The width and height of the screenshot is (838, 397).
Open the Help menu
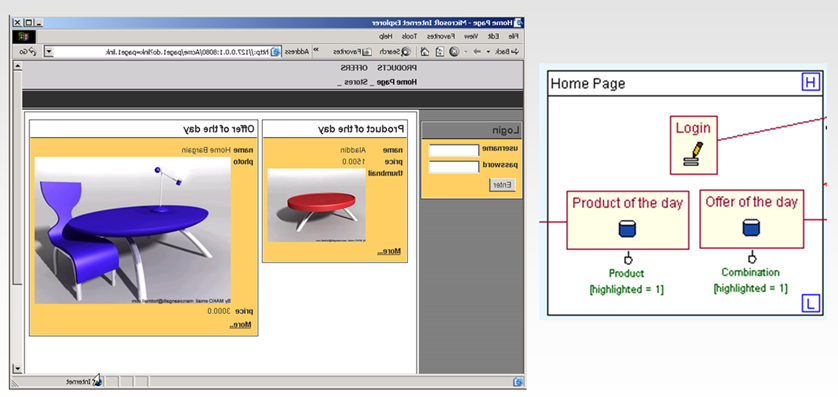[x=385, y=36]
